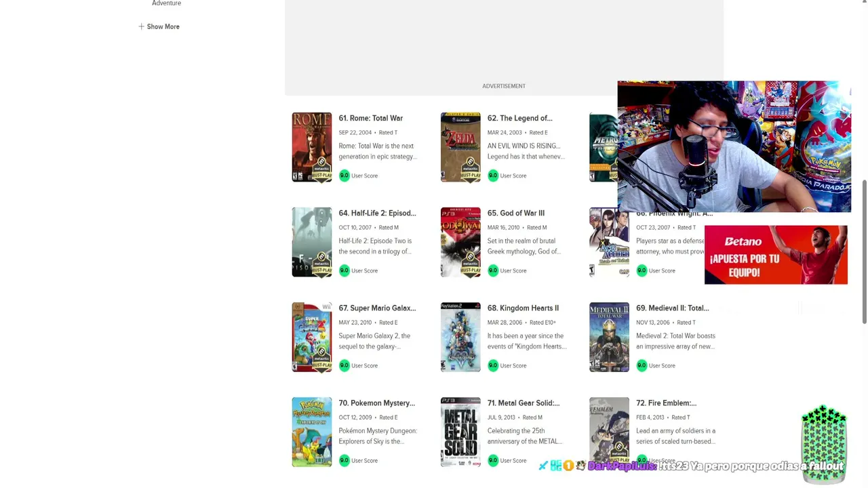Click the Medieval II: Total War cover art

(609, 337)
